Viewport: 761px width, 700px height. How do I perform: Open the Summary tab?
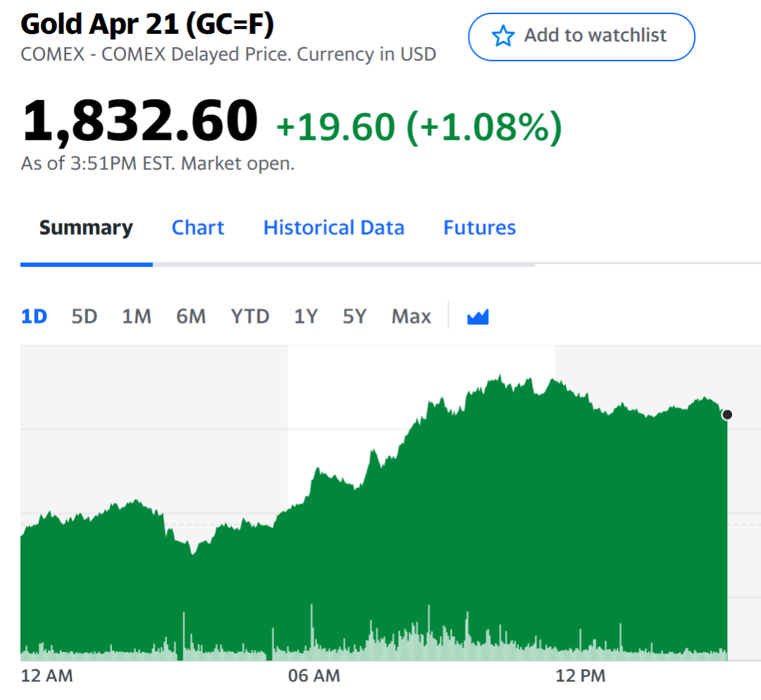tap(86, 228)
